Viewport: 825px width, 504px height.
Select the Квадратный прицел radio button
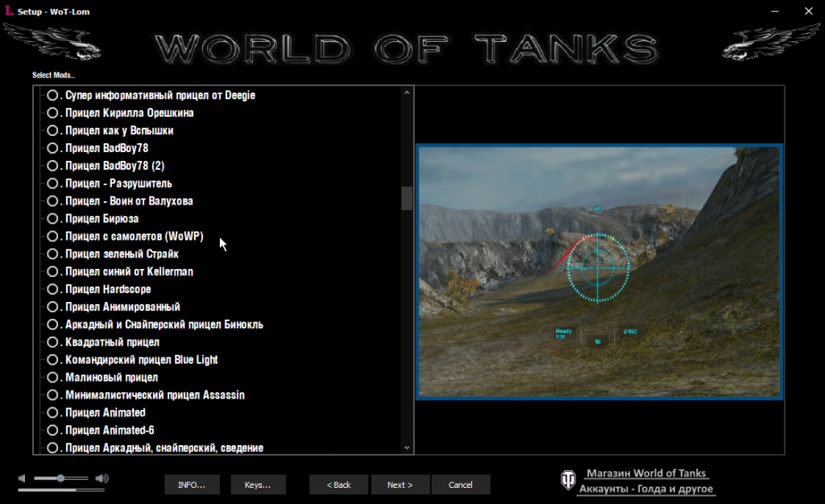52,342
